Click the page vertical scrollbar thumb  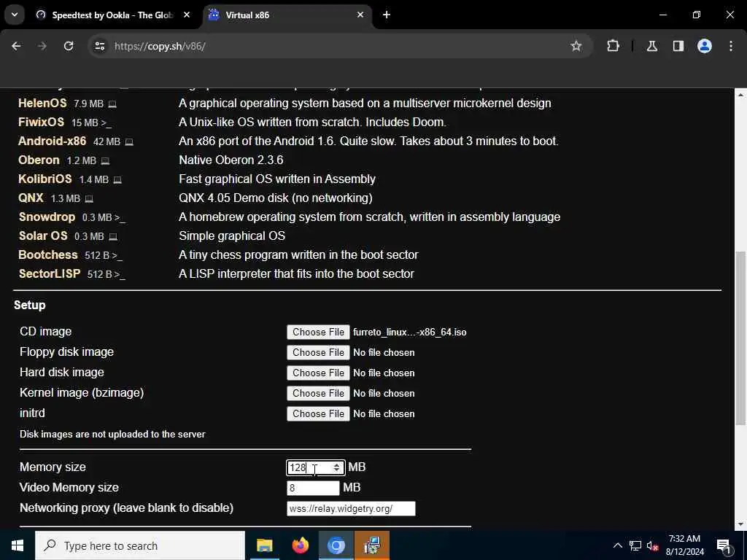(740, 338)
